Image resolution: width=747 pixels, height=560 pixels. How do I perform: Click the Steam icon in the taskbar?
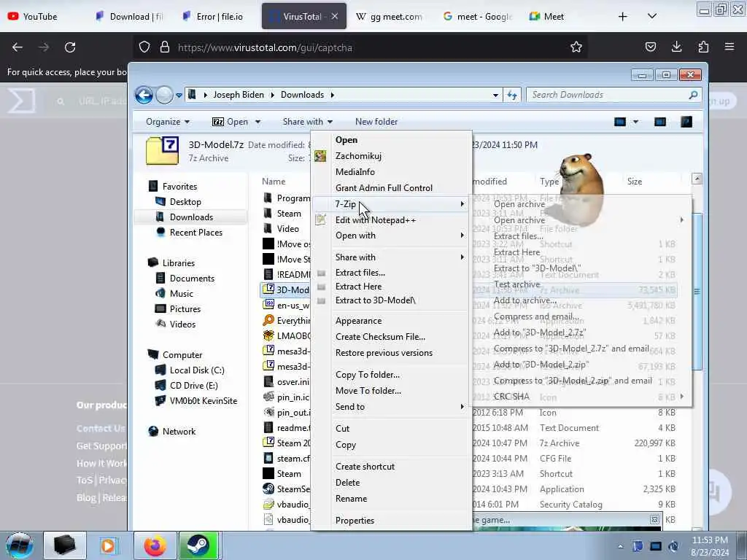198,545
